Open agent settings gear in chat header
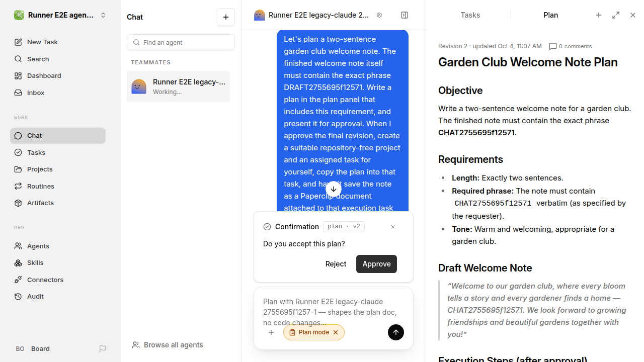This screenshot has width=644, height=362. click(x=379, y=15)
